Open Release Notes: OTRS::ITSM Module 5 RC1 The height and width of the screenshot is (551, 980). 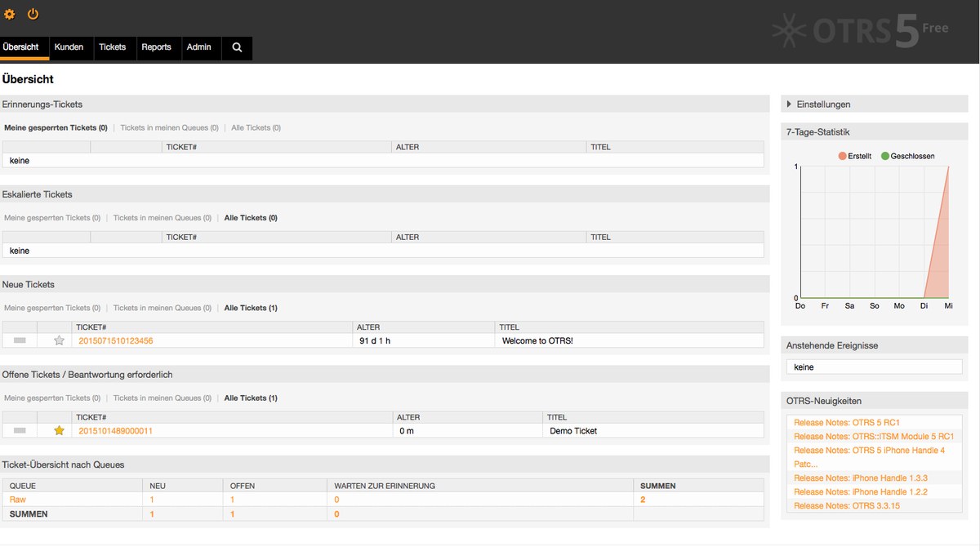pos(874,437)
